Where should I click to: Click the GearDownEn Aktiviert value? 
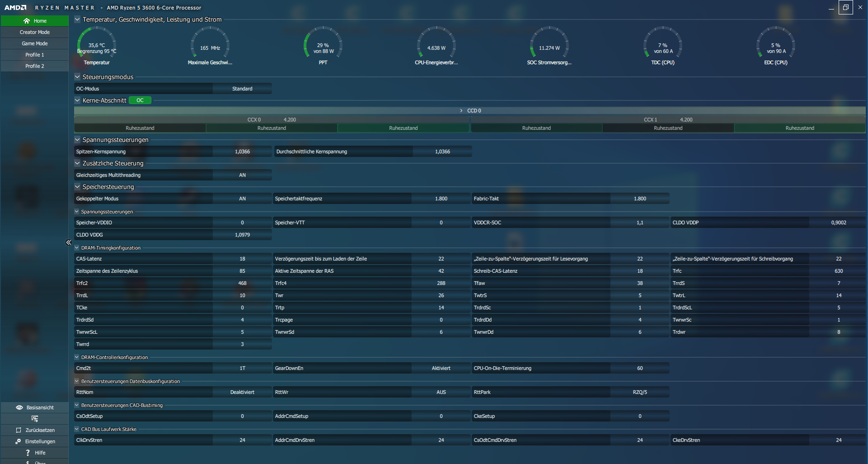[x=441, y=368]
